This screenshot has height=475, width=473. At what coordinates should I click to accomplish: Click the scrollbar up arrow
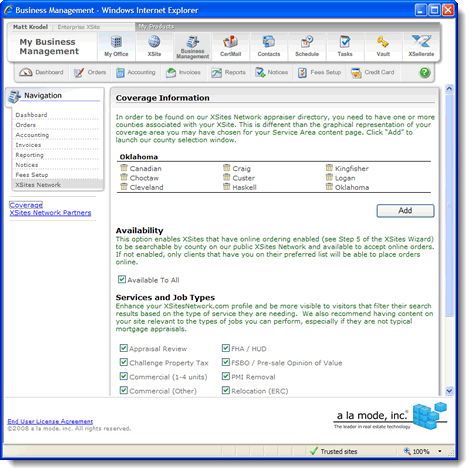click(x=449, y=89)
